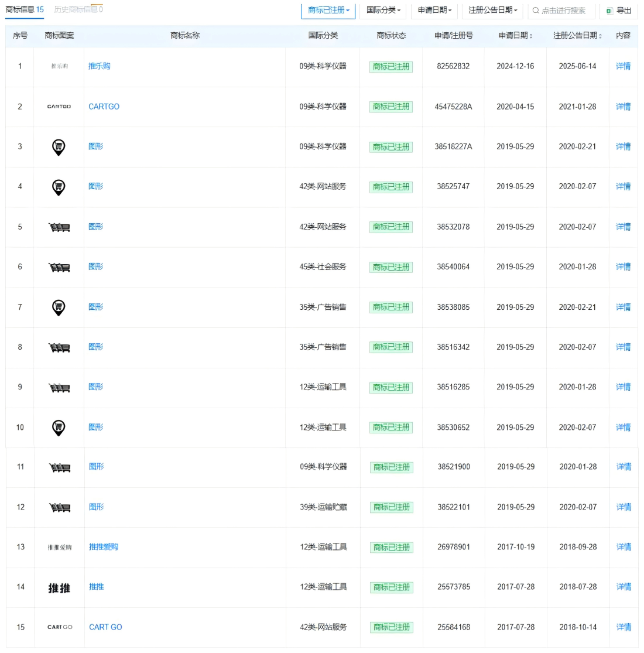Click the shopping carts icon in row 5
The width and height of the screenshot is (644, 653).
pos(59,227)
